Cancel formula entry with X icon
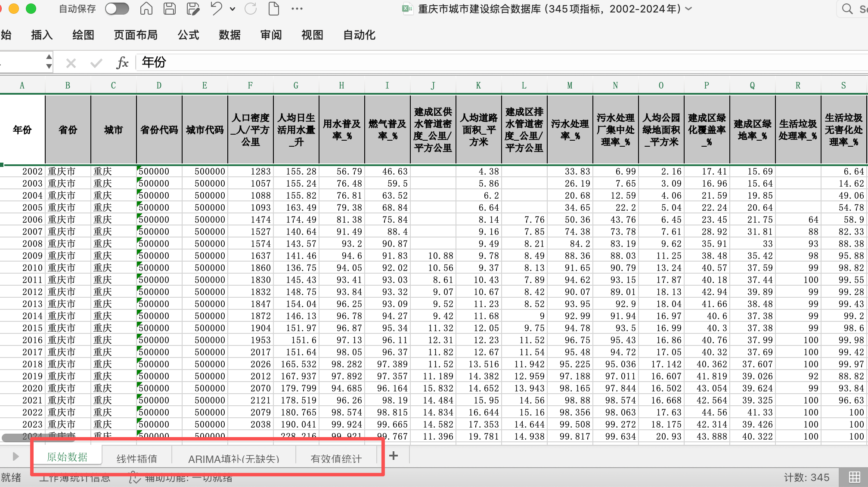The image size is (868, 487). tap(71, 63)
